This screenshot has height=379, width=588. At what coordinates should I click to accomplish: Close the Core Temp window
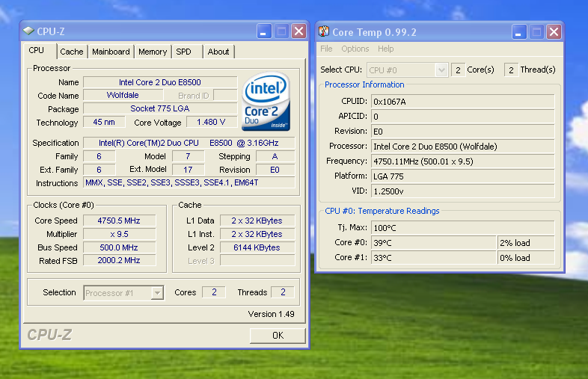click(554, 32)
